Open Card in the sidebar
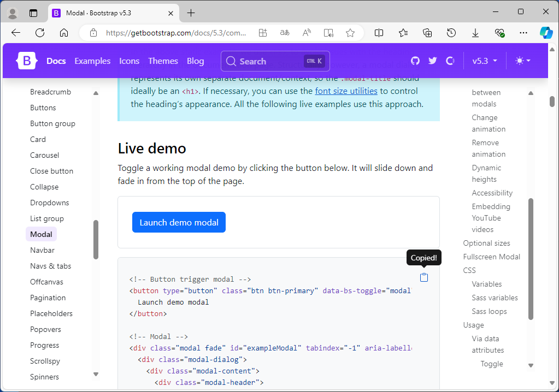 pos(38,139)
